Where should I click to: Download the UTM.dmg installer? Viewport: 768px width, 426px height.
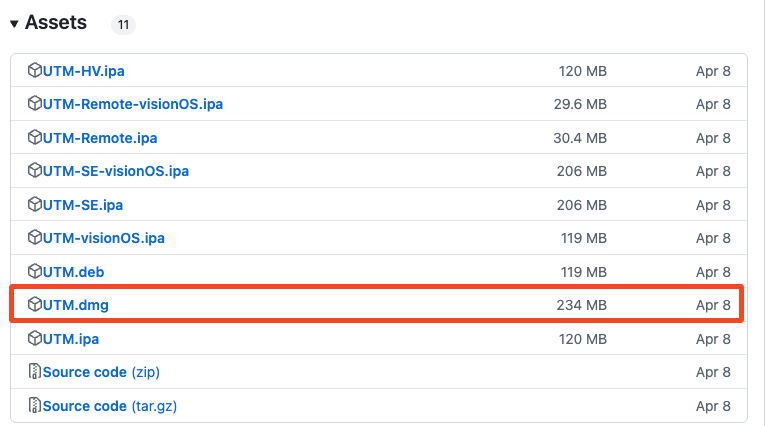pyautogui.click(x=75, y=305)
